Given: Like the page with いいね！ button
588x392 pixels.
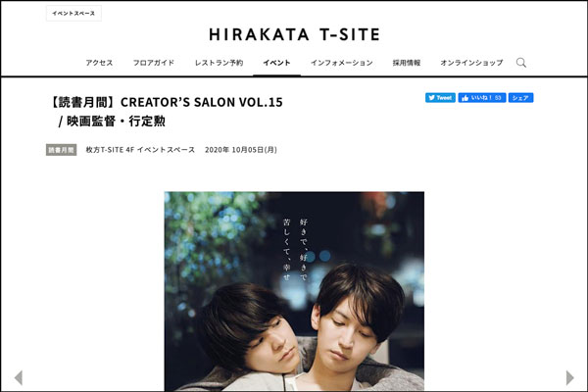Looking at the screenshot, I should [x=482, y=98].
